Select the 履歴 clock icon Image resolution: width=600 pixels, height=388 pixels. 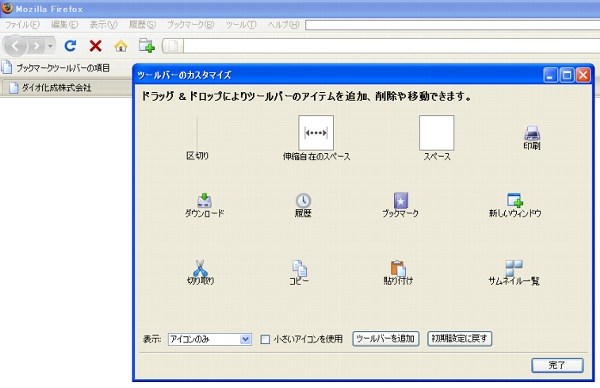[x=303, y=205]
